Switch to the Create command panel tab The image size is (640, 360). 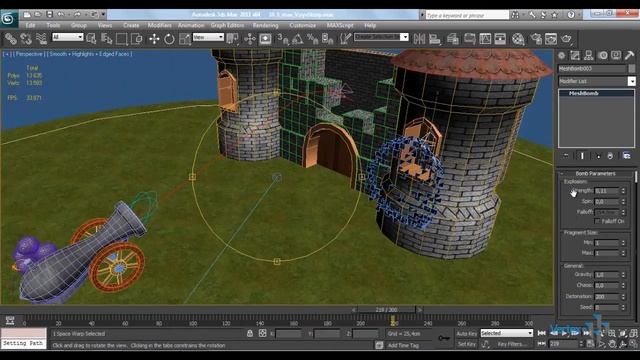562,55
